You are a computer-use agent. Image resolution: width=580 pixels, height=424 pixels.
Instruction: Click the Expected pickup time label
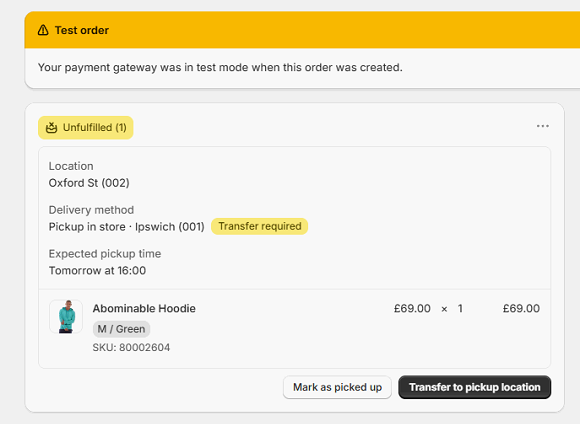[x=105, y=254]
